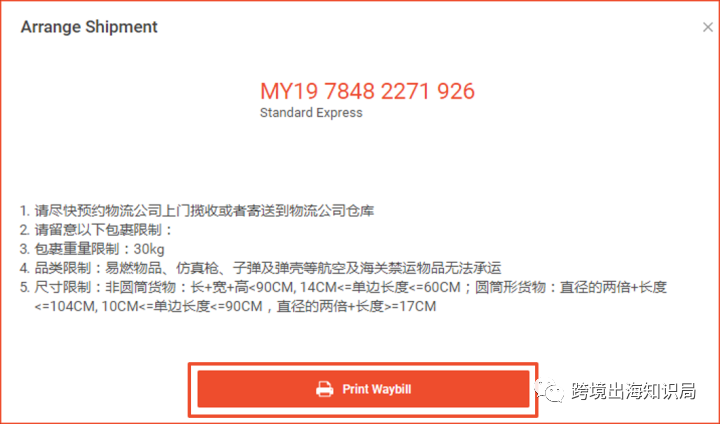Click the 圆筒形货物 text in size limits
The image size is (720, 424).
510,288
